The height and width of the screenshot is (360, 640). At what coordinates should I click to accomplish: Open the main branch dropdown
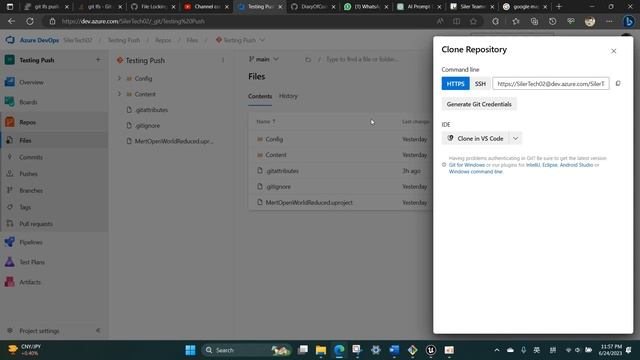tap(264, 59)
